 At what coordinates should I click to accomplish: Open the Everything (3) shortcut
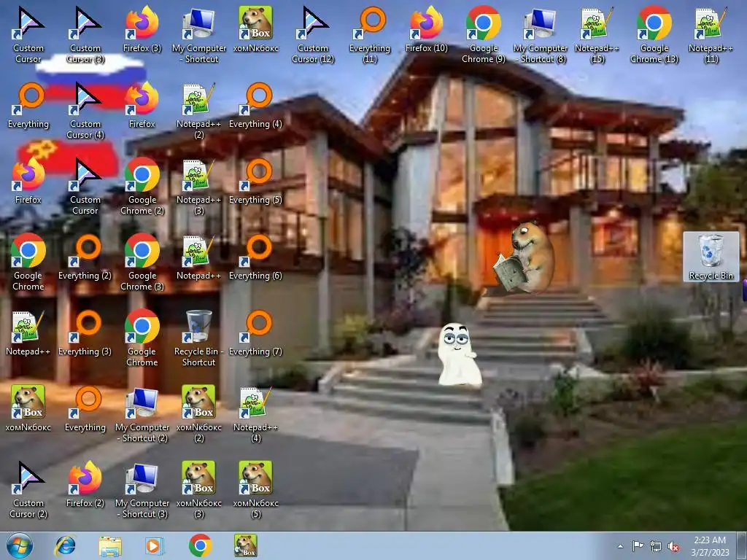coord(85,332)
